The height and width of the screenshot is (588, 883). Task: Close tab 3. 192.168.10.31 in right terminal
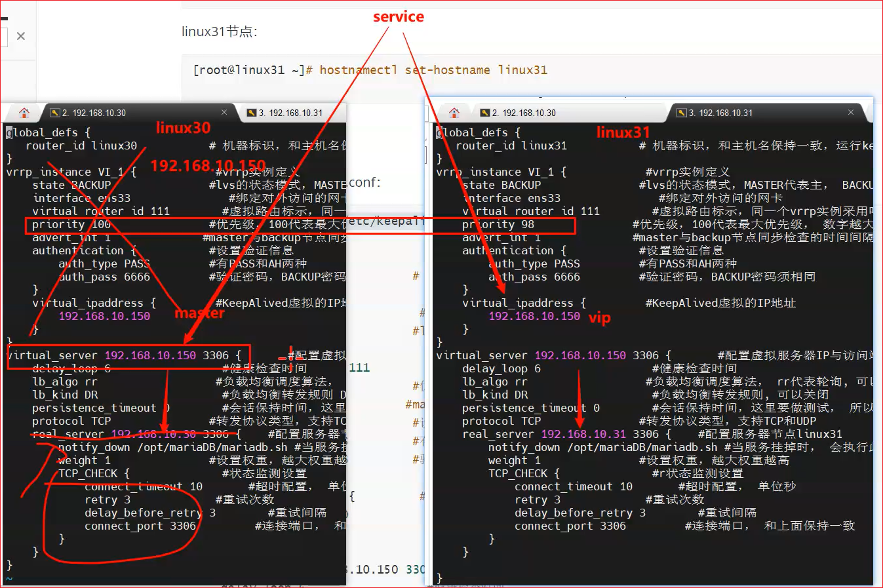click(851, 113)
